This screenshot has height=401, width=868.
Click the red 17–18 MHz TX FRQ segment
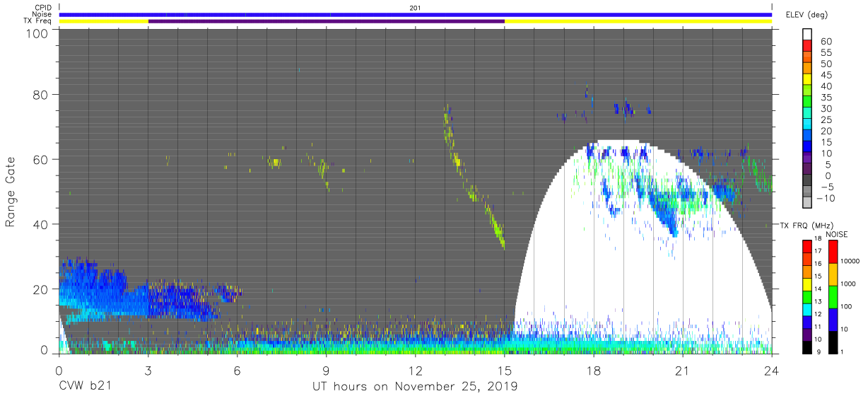coord(807,246)
